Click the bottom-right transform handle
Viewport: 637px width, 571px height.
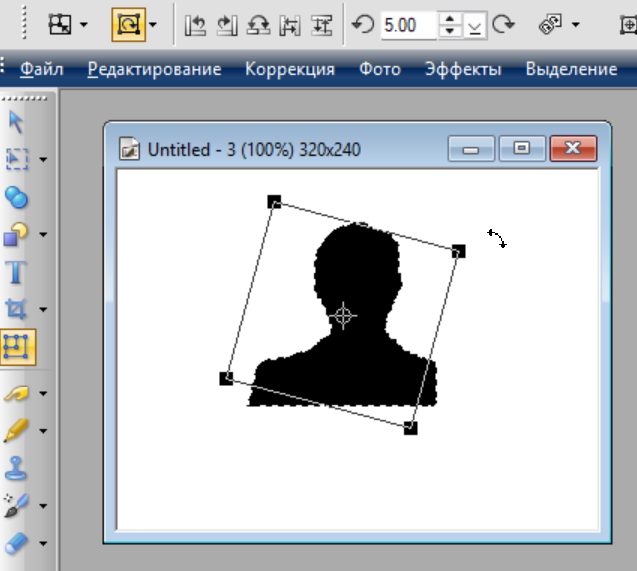[x=411, y=428]
